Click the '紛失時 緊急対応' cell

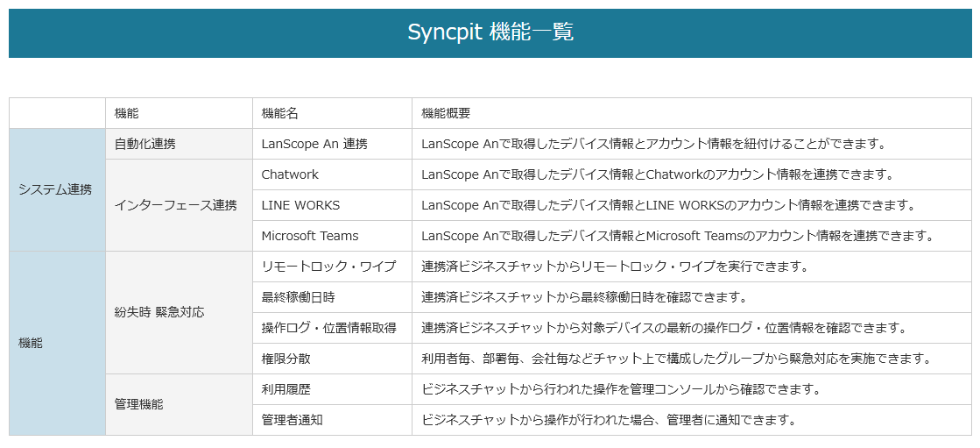179,312
